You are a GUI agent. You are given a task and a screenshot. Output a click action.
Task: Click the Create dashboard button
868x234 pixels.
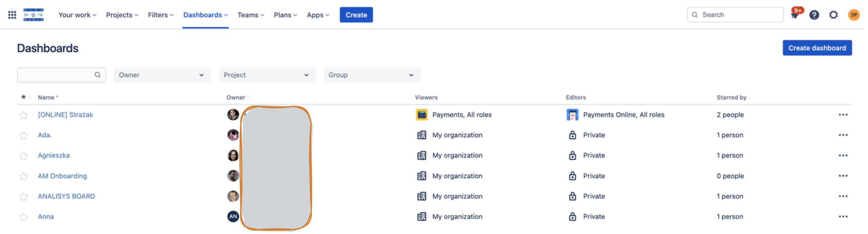pyautogui.click(x=817, y=48)
